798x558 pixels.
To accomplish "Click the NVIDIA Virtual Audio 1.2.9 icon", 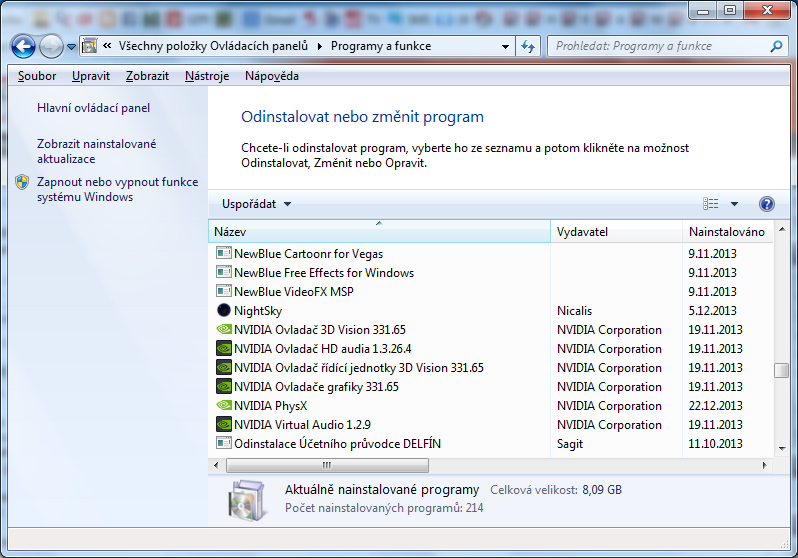I will pos(224,424).
